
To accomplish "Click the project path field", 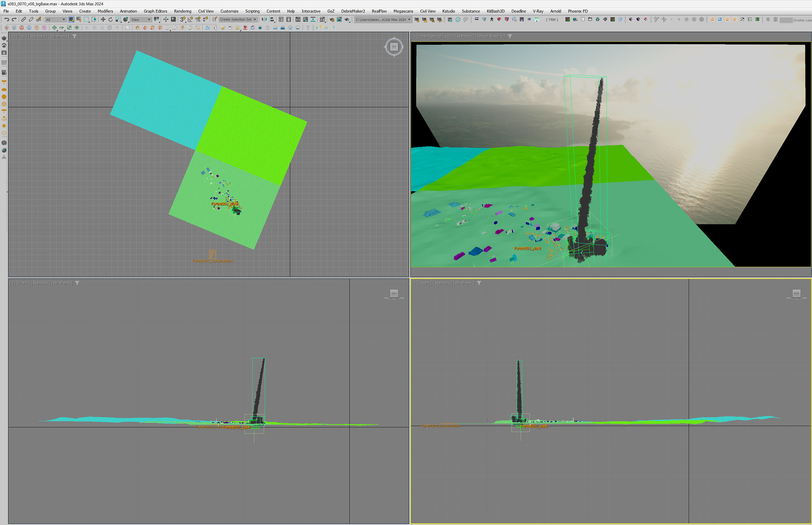I will point(381,19).
